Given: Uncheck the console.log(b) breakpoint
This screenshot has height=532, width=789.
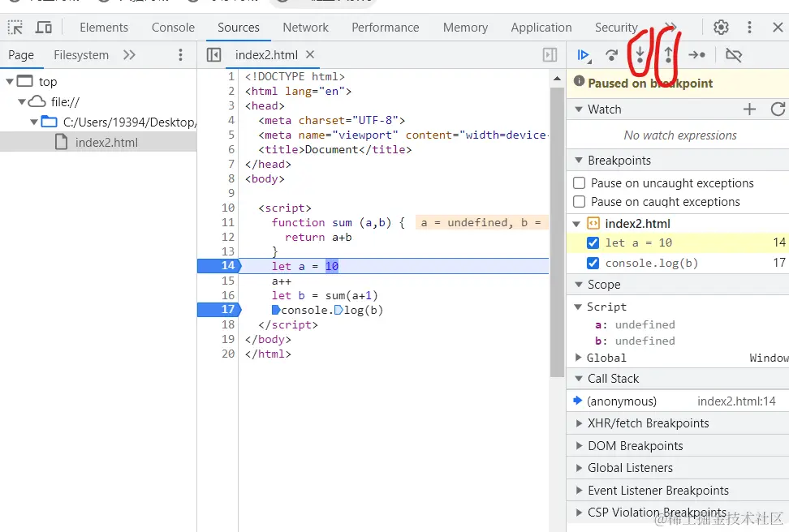Looking at the screenshot, I should (593, 263).
